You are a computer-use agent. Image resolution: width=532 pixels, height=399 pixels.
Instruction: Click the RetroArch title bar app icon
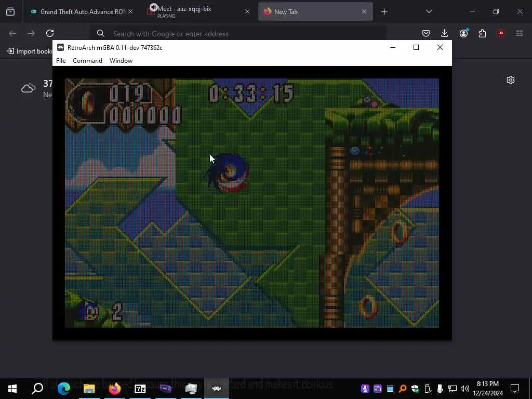60,47
